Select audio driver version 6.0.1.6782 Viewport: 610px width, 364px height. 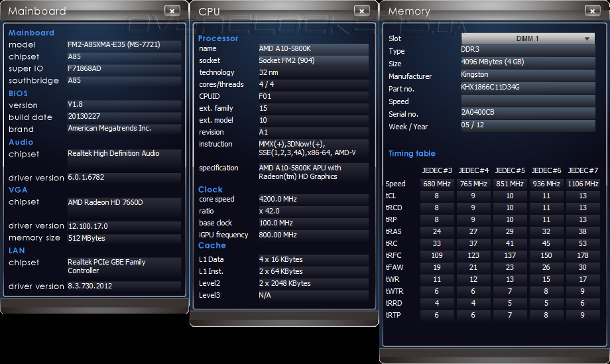tap(124, 177)
